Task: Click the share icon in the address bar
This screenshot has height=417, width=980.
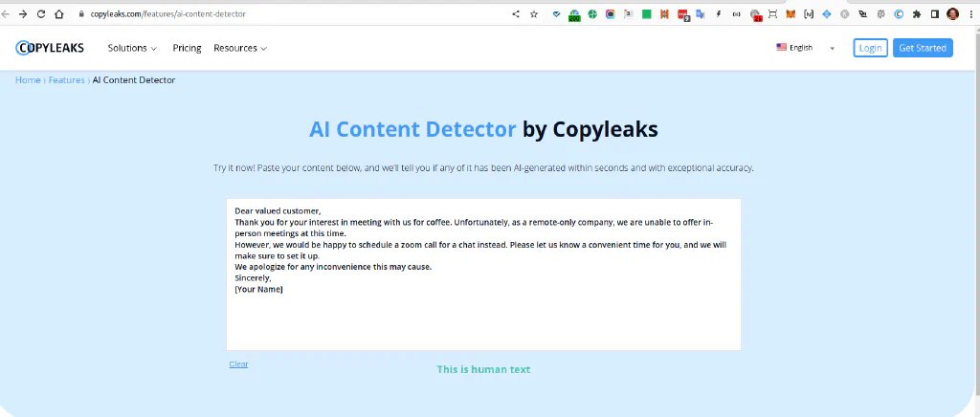Action: click(x=516, y=13)
